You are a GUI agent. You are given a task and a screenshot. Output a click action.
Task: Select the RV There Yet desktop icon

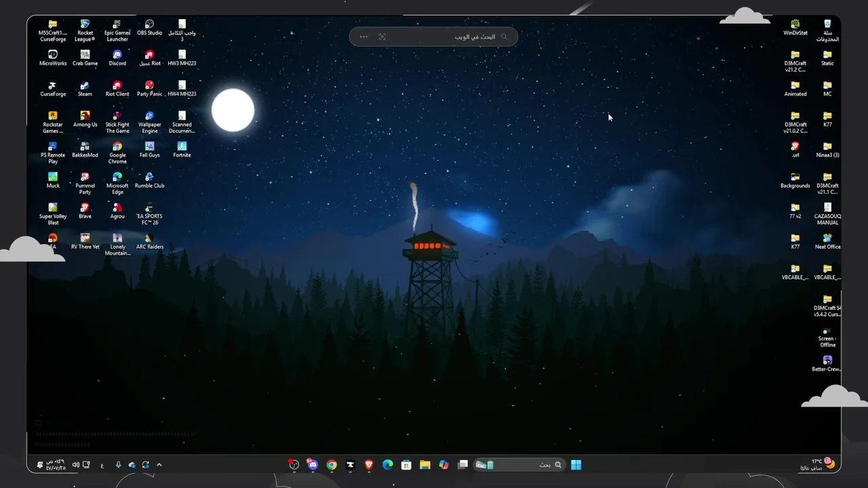pyautogui.click(x=85, y=241)
